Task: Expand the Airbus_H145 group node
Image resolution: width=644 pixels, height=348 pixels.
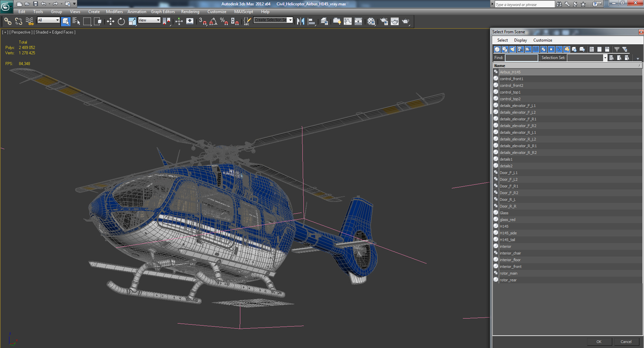Action: (496, 72)
